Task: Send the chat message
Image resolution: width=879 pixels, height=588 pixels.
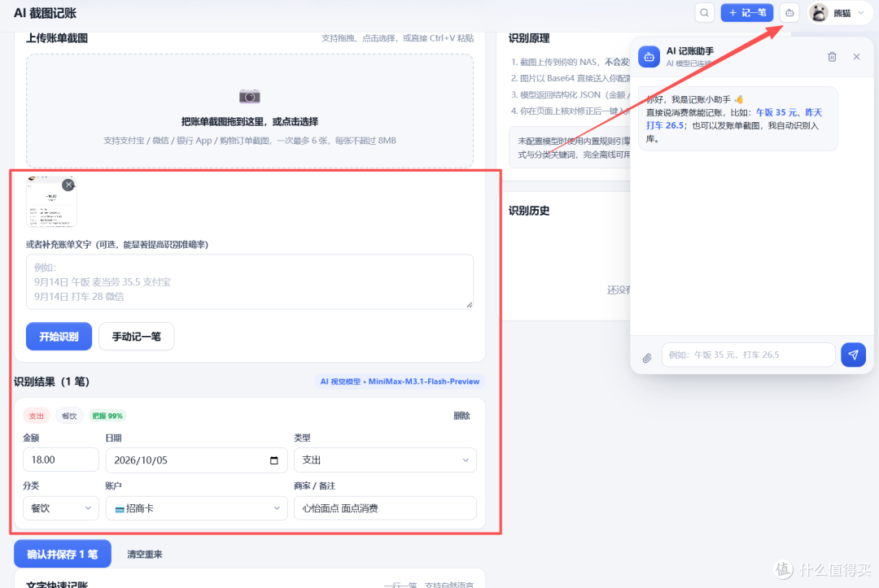Action: pos(853,355)
